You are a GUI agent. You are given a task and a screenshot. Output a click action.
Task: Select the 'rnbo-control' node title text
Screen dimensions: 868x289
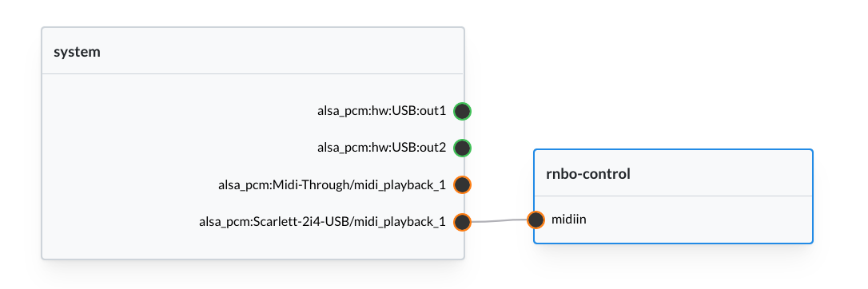(x=588, y=174)
